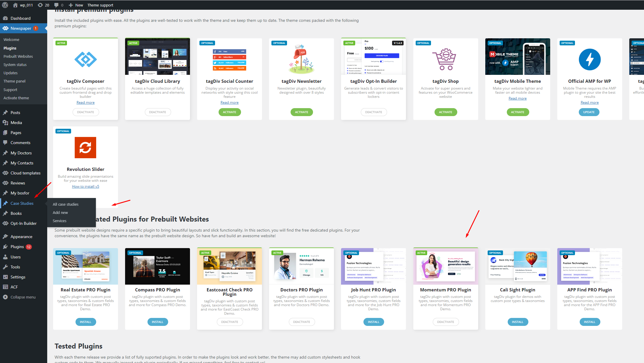644x363 pixels.
Task: Click the Plugins plug icon in sidebar
Action: (x=5, y=247)
